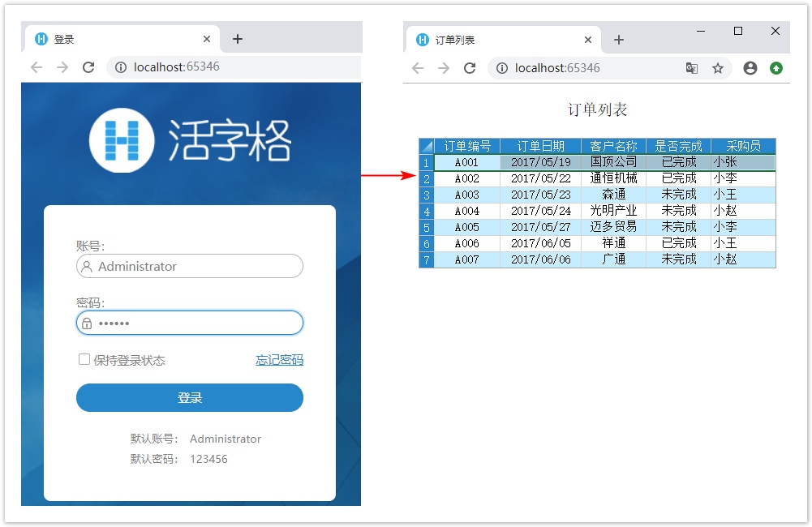Click order number A001 cell
Viewport: 812px width, 527px height.
[467, 162]
